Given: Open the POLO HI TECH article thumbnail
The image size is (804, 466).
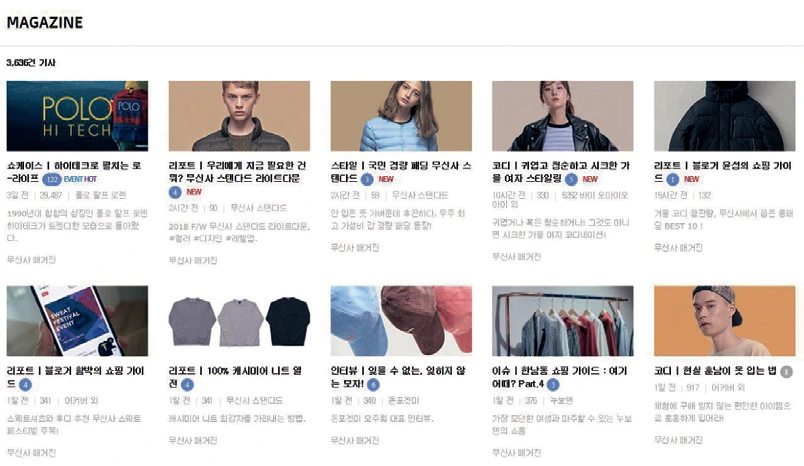Looking at the screenshot, I should pyautogui.click(x=77, y=116).
